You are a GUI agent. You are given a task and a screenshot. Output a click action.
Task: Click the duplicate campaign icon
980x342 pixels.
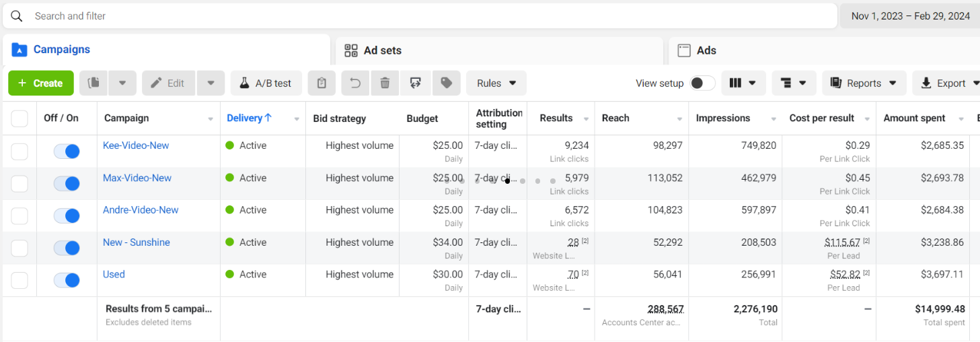coord(93,83)
